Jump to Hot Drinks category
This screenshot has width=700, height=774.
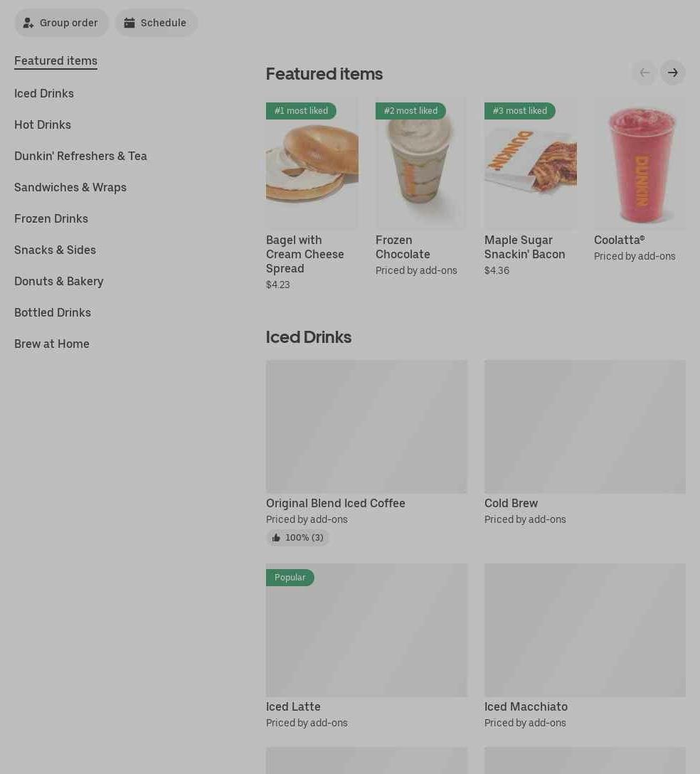[x=43, y=125]
